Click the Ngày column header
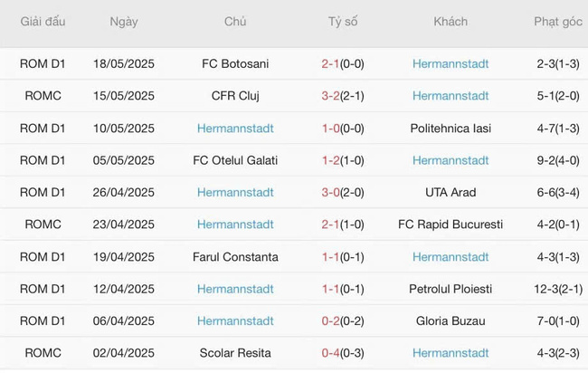The image size is (588, 373). (124, 22)
